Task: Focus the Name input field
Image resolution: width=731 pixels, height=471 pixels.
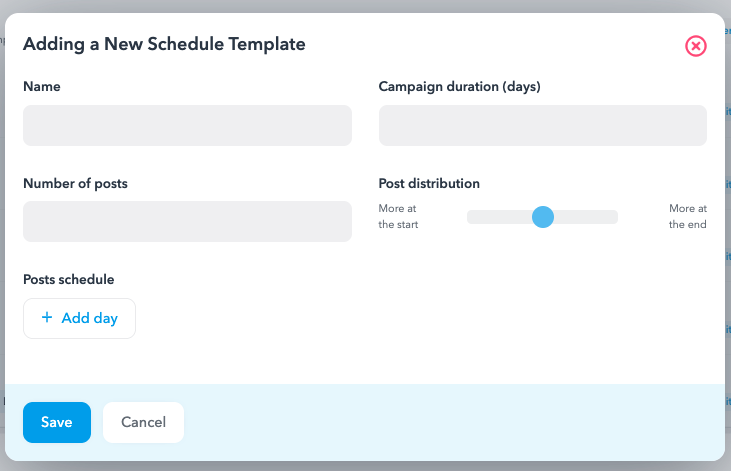Action: coord(187,125)
